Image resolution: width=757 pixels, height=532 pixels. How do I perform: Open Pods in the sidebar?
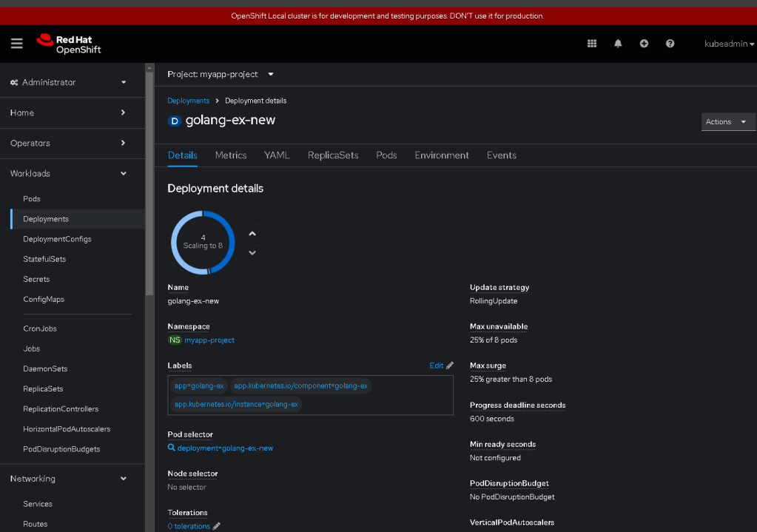(x=31, y=198)
